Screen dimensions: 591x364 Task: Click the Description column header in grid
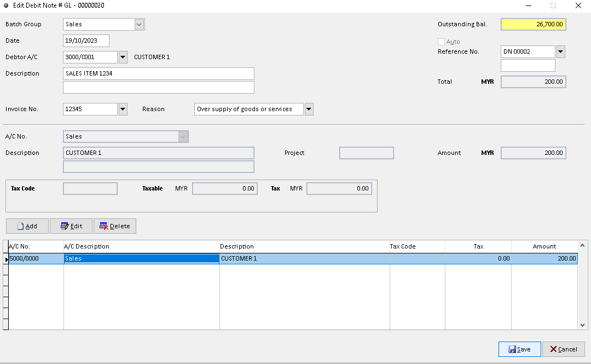click(x=305, y=247)
